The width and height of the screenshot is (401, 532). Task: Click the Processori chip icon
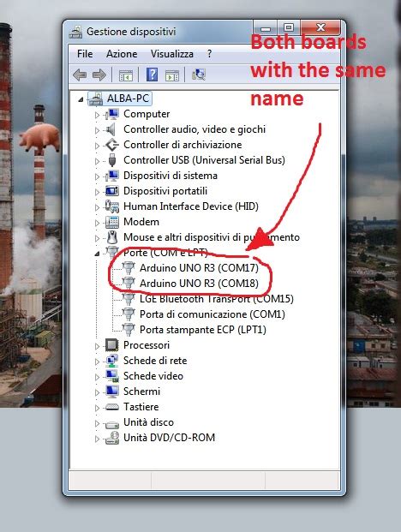[x=112, y=345]
